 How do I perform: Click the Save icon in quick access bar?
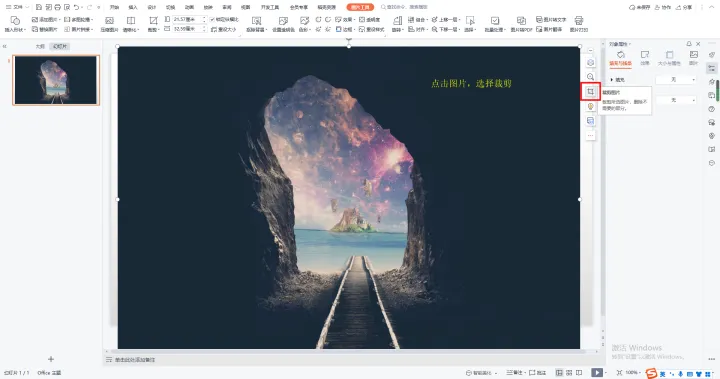tap(39, 7)
